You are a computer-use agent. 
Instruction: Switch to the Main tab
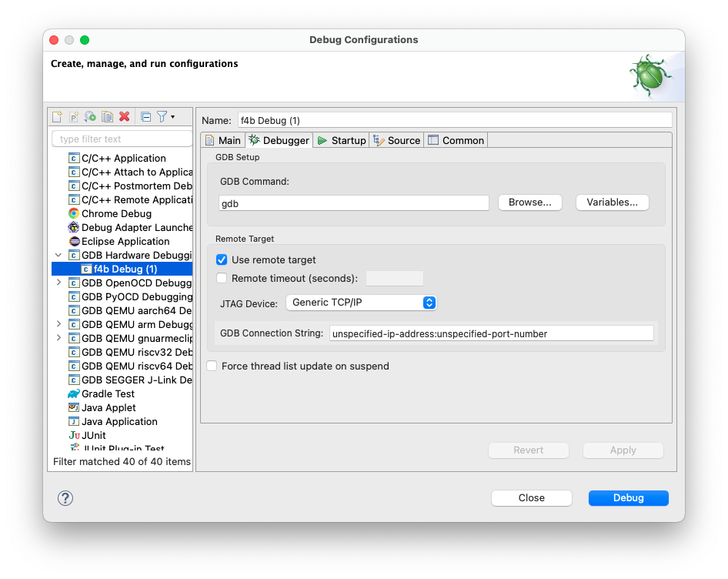coord(223,140)
